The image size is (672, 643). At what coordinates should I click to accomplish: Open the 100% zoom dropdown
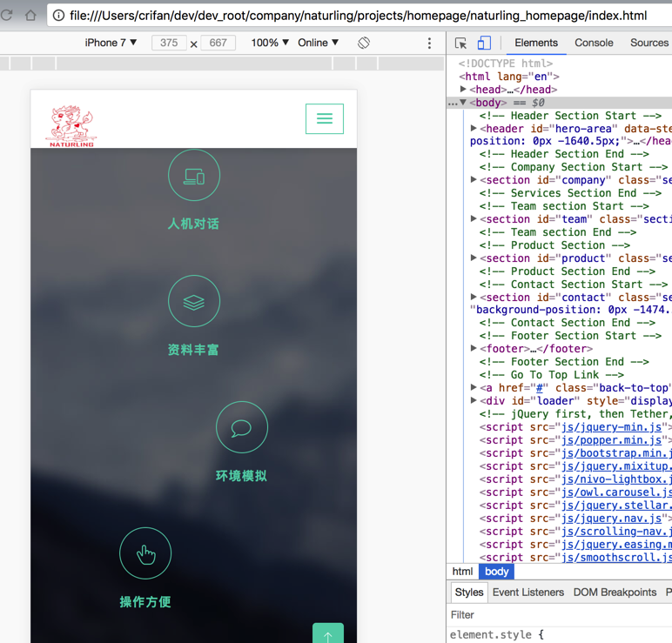(270, 43)
